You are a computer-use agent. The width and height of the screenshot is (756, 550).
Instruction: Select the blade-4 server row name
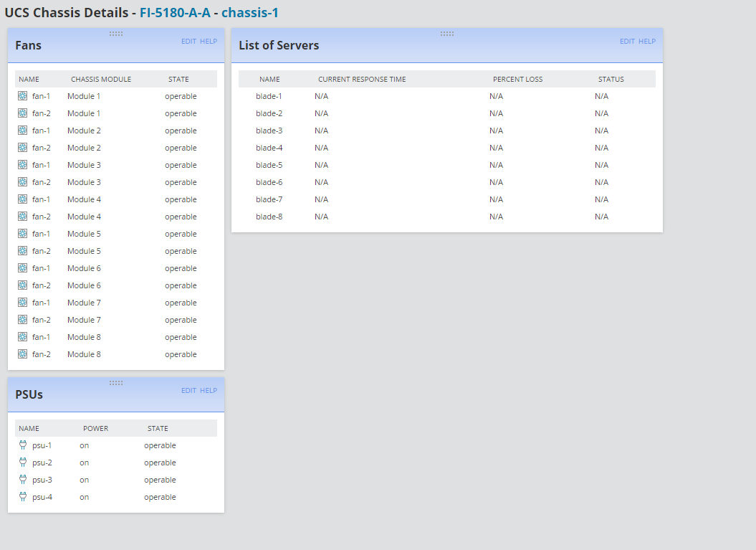click(269, 148)
